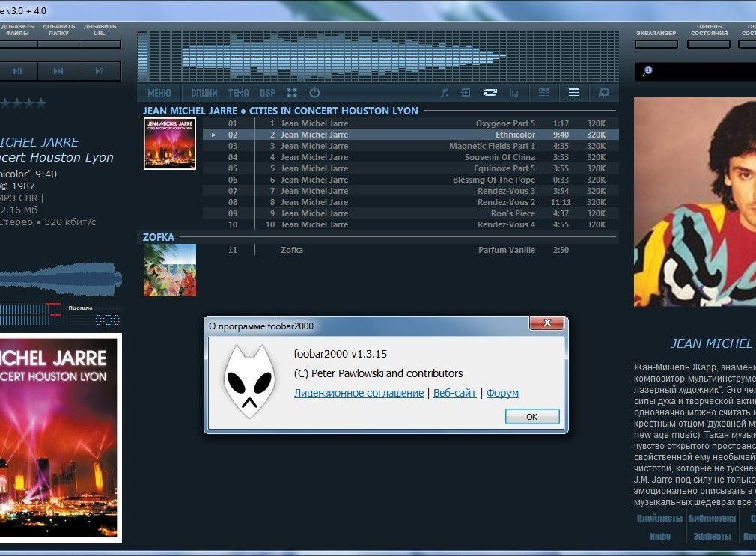Select the track "Blessing Of The Pope"
This screenshot has height=556, width=756.
tap(410, 180)
